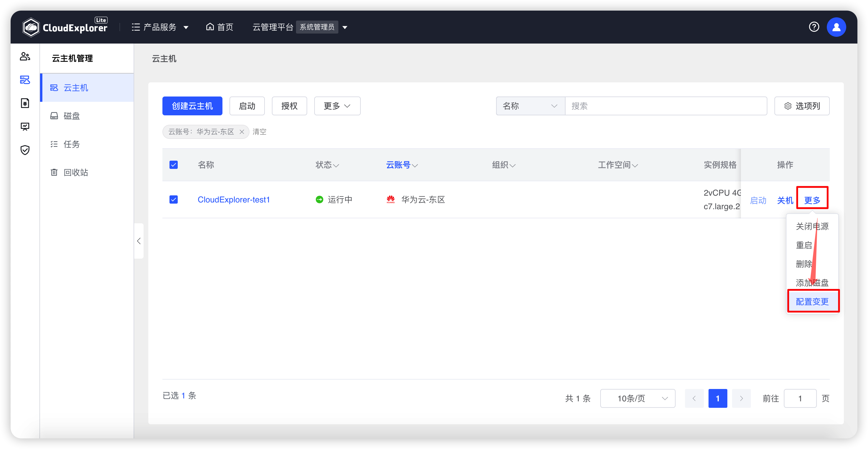This screenshot has height=449, width=868.
Task: Click the green 运行中 status icon
Action: (319, 199)
